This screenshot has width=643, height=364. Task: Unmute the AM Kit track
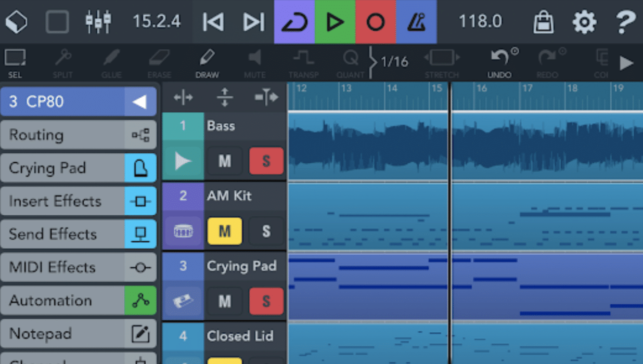point(225,231)
